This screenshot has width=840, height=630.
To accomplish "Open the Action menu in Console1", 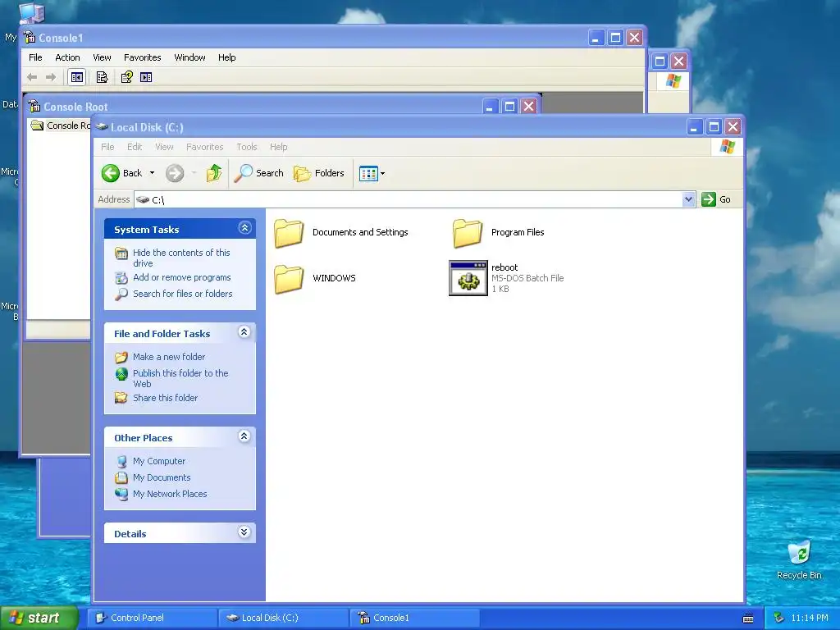I will (67, 57).
